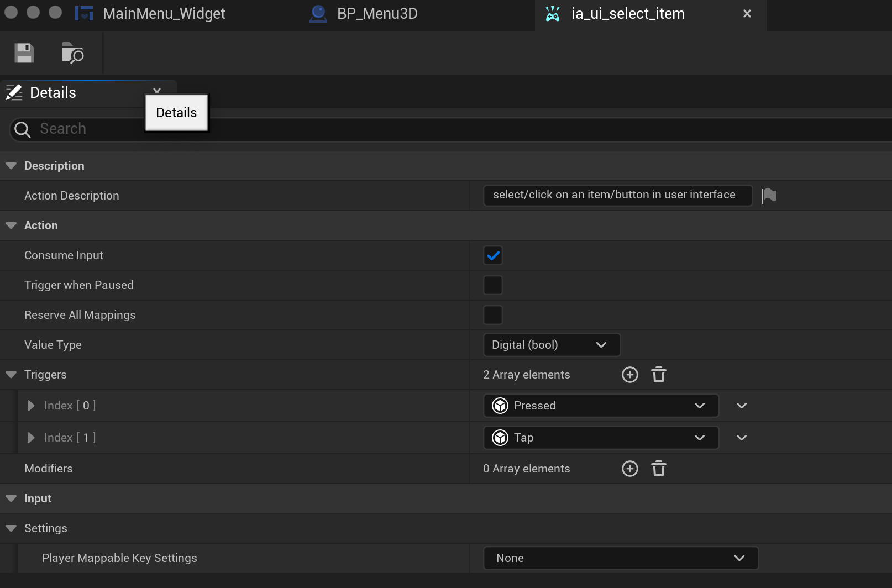Enable the Reserve All Mappings checkbox
Viewport: 892px width, 588px height.
click(x=493, y=315)
